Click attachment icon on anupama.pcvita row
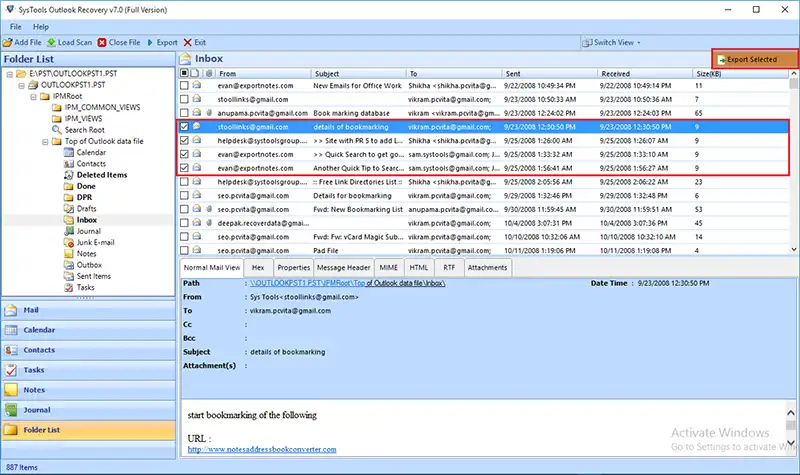This screenshot has height=475, width=800. pos(209,113)
